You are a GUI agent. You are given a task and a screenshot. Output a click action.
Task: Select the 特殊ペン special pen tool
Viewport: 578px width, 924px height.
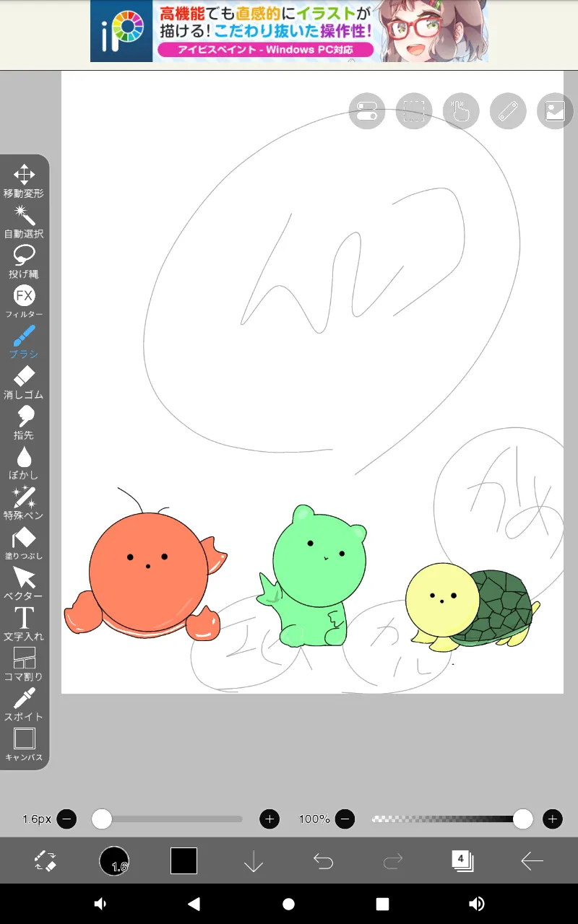pos(24,503)
